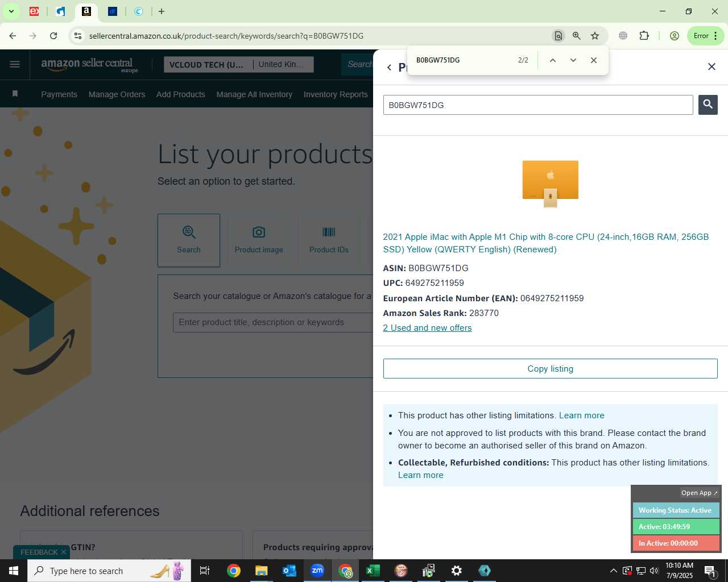Image resolution: width=728 pixels, height=582 pixels.
Task: Open Windows Start menu
Action: coord(14,571)
